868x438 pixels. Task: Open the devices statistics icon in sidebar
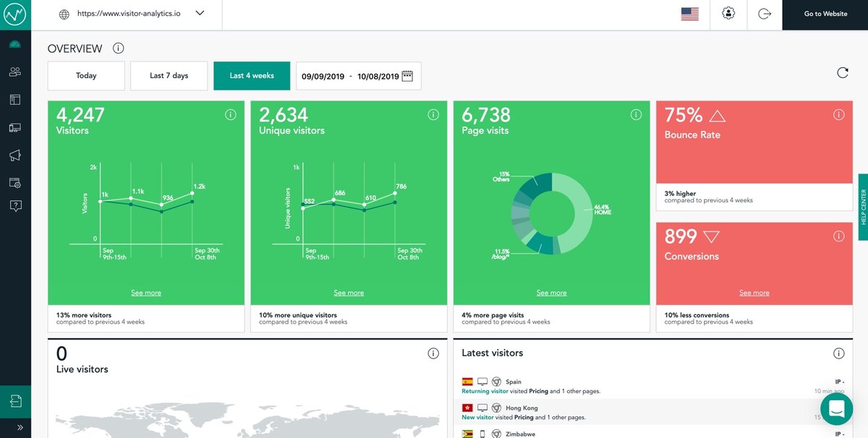[14, 127]
